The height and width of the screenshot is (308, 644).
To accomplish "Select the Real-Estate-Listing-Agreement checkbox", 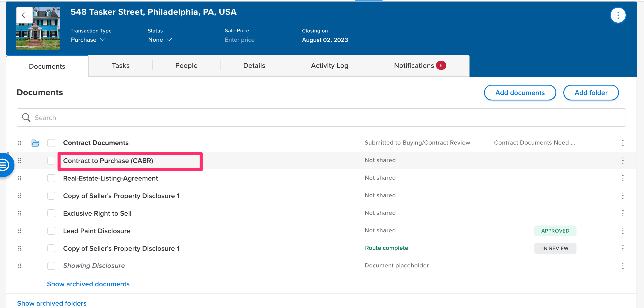I will [x=51, y=178].
